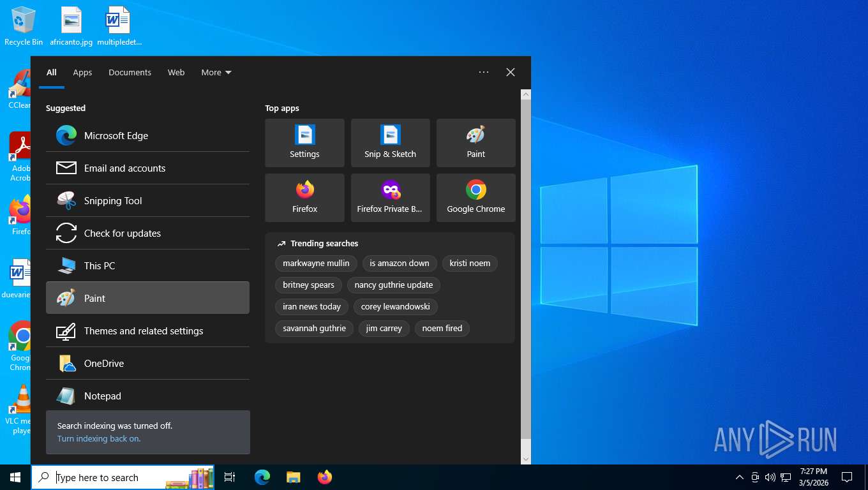The image size is (868, 490).
Task: Select the multipledet... Word desktop file
Action: tap(119, 26)
